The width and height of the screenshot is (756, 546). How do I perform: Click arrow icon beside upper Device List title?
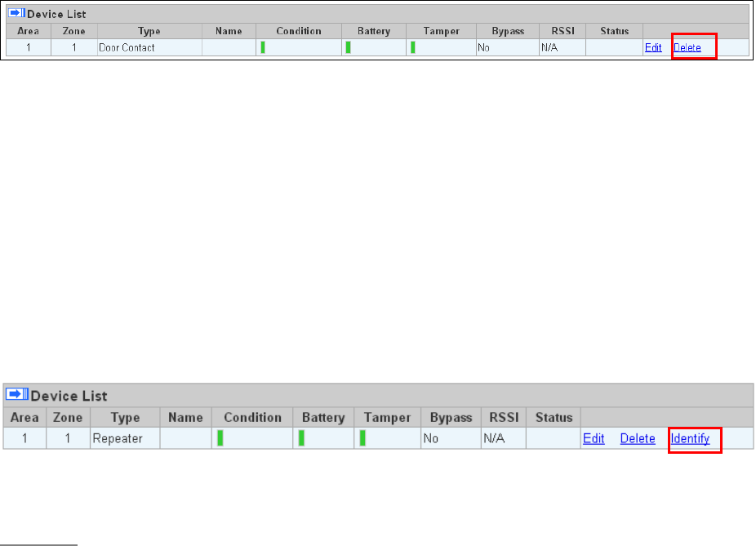pyautogui.click(x=17, y=13)
